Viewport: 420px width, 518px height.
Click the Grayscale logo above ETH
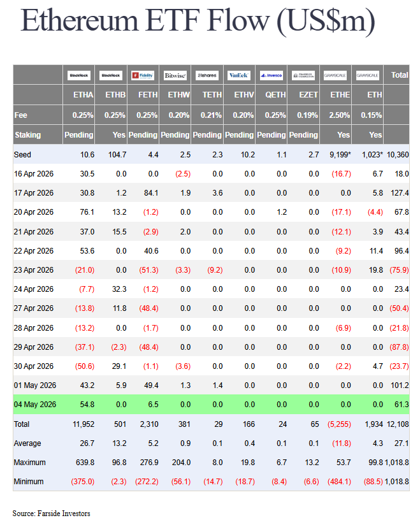click(367, 75)
